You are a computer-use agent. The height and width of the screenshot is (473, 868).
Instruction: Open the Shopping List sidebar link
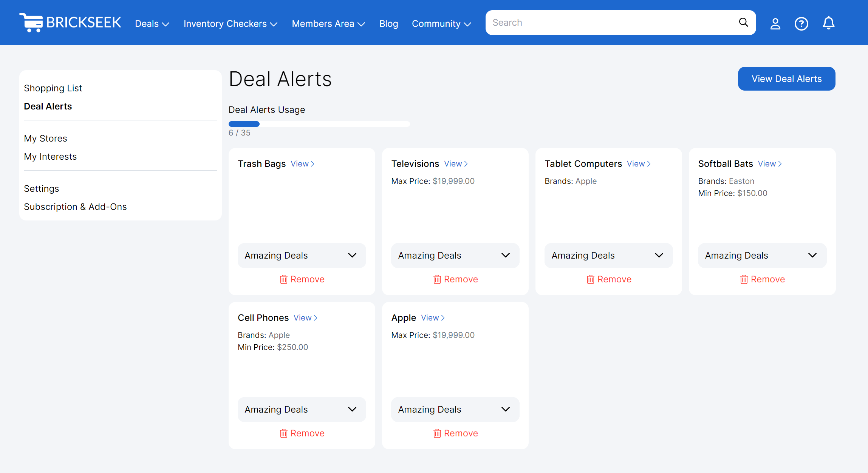pos(53,88)
